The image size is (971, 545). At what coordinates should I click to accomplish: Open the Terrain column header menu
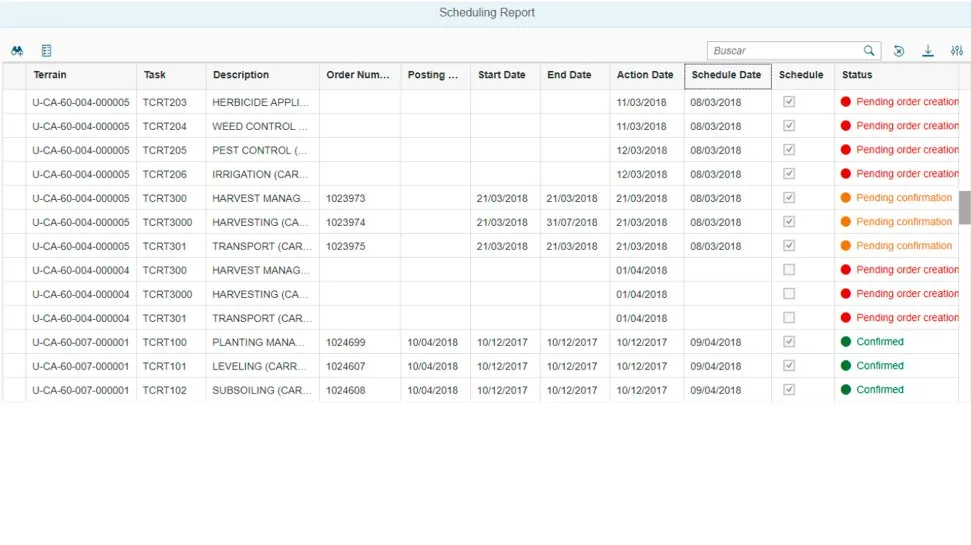click(x=50, y=75)
